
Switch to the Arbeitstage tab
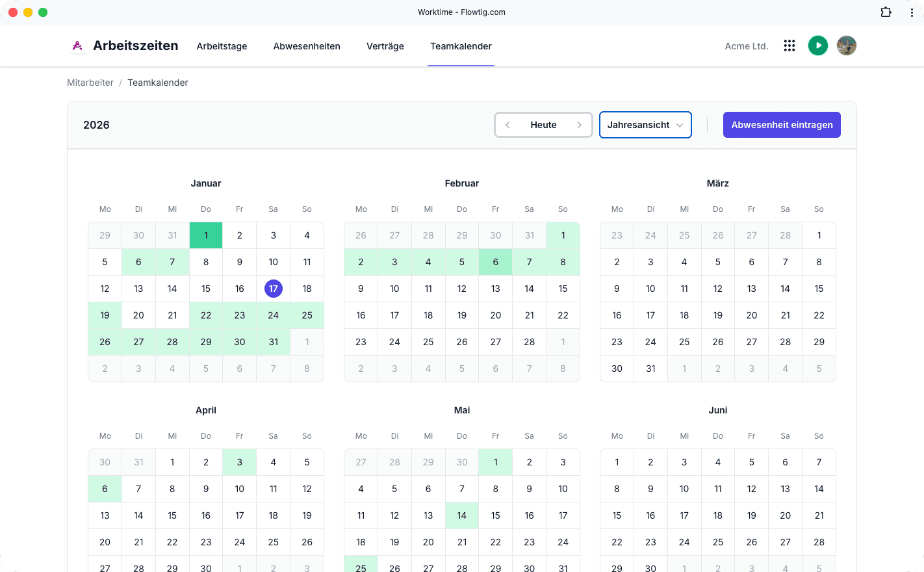[x=222, y=46]
